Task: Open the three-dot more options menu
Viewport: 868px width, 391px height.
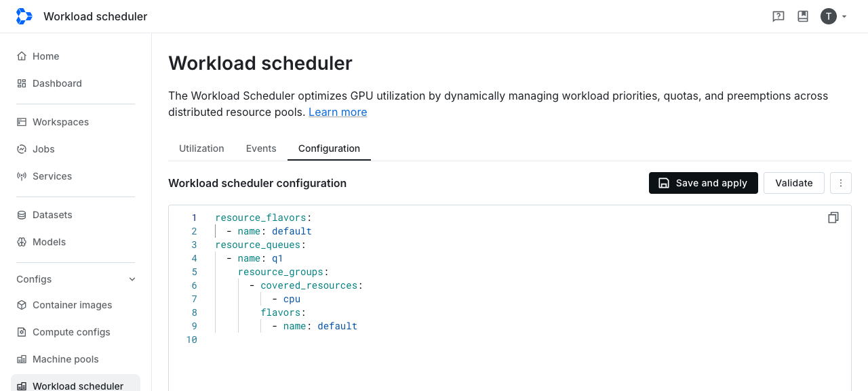Action: tap(841, 183)
